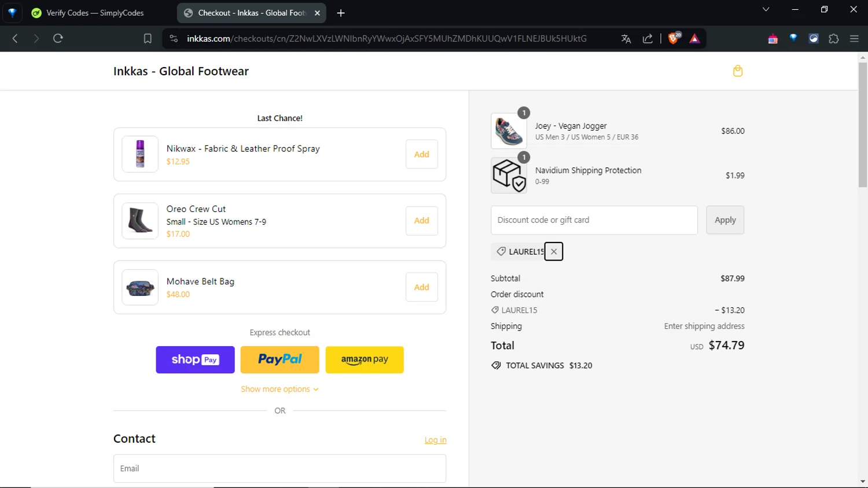Open a new browser tab
The image size is (868, 488).
click(341, 13)
